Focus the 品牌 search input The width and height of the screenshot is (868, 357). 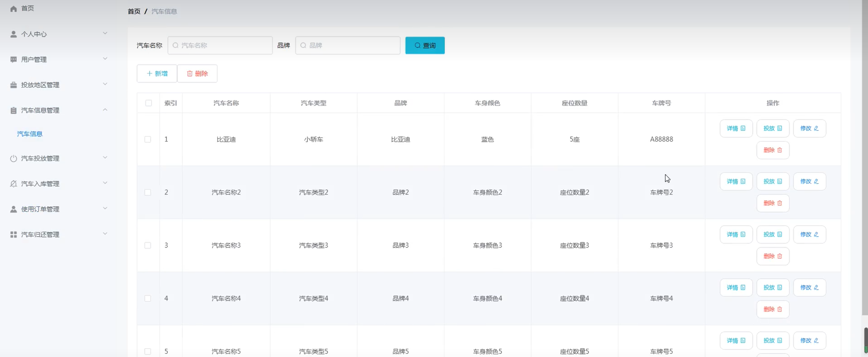tap(348, 45)
